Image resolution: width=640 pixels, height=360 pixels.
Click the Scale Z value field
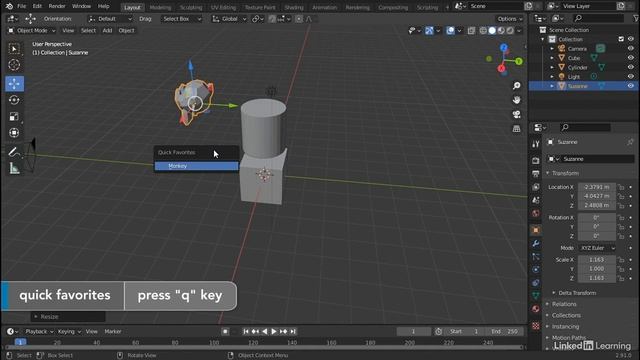(x=596, y=278)
